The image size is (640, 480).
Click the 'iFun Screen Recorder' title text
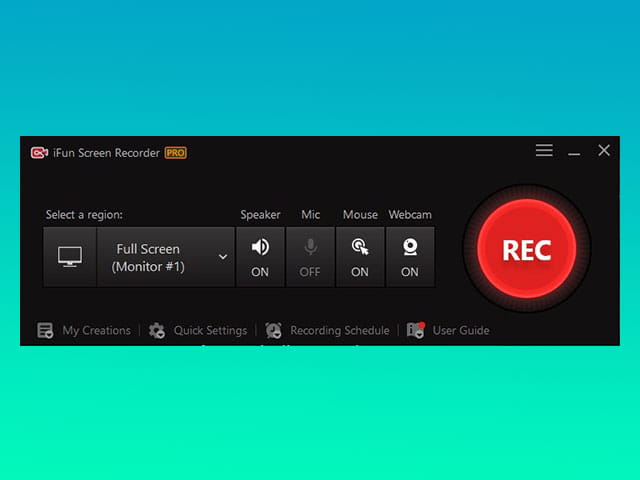click(106, 153)
